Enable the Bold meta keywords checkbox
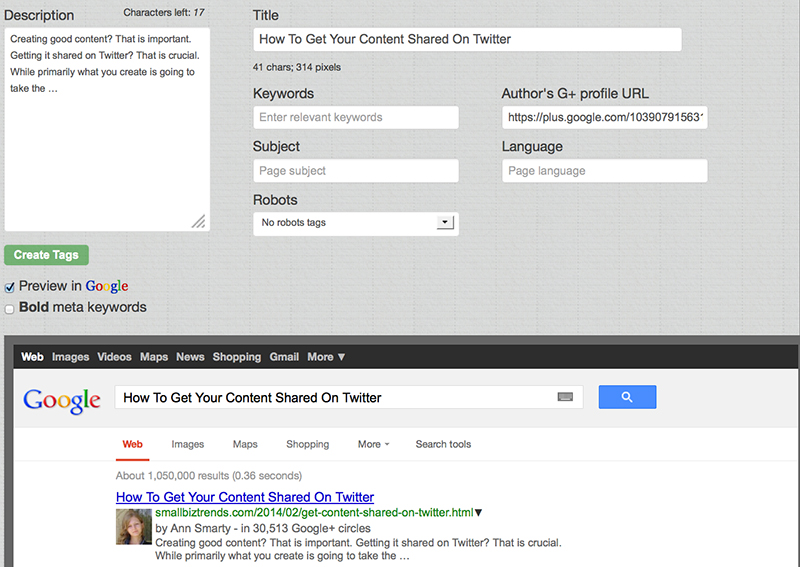Screen dimensions: 800x567 (x=9, y=309)
